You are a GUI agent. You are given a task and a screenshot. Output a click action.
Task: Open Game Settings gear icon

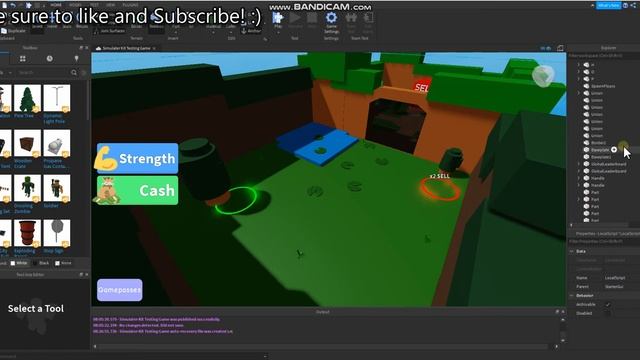point(331,18)
